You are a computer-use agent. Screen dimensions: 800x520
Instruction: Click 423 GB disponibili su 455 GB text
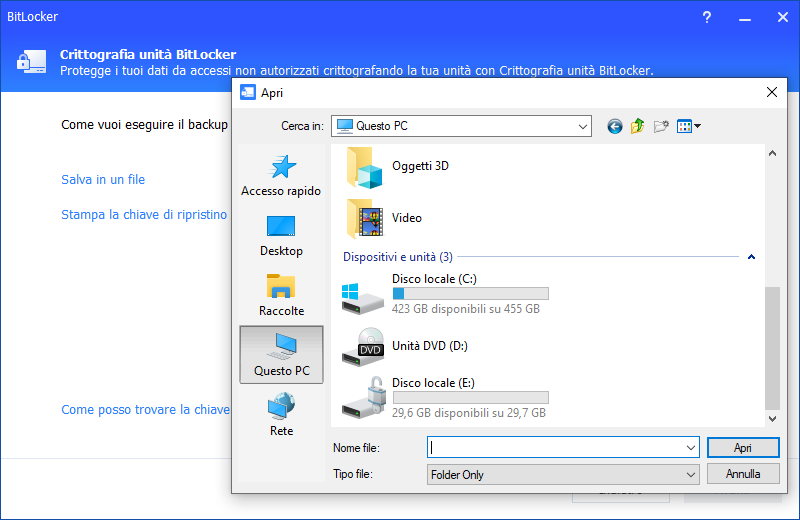(x=466, y=309)
